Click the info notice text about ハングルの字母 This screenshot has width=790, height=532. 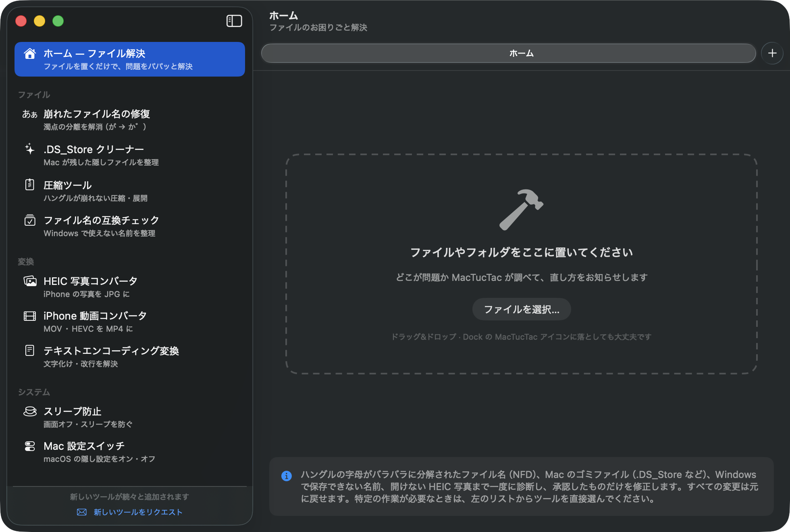pos(530,486)
